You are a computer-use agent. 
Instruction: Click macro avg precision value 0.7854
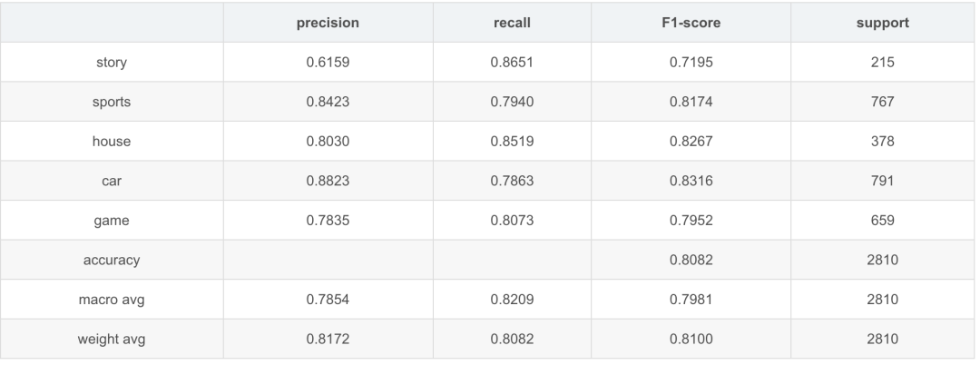click(x=328, y=299)
